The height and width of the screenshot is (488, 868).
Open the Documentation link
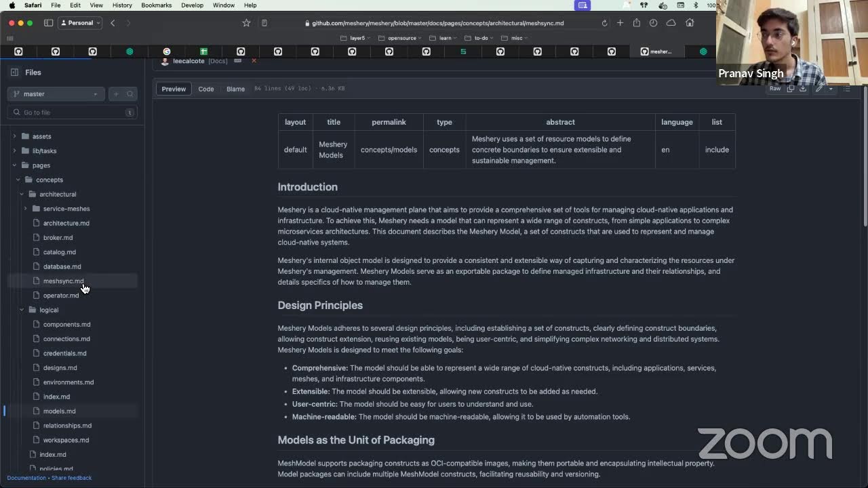26,478
